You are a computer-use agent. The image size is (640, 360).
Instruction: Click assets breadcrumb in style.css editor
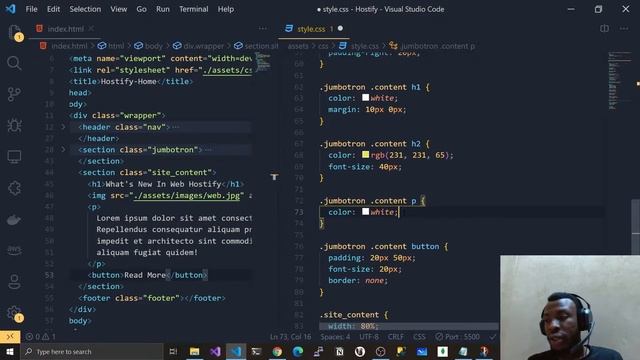point(298,46)
